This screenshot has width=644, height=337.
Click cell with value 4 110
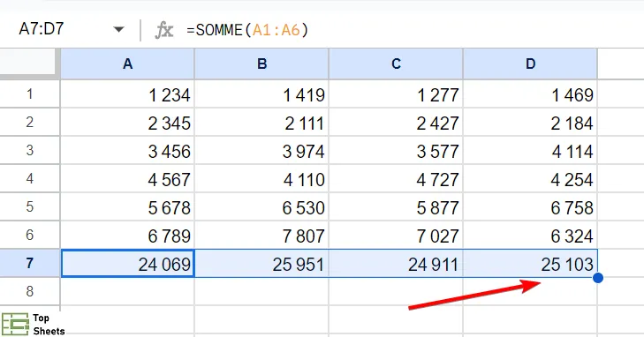262,179
